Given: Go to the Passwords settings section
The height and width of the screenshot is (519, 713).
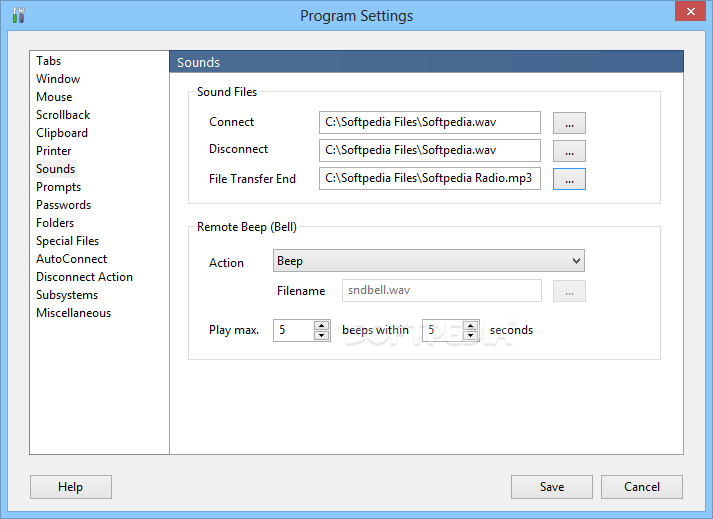Looking at the screenshot, I should coord(63,205).
